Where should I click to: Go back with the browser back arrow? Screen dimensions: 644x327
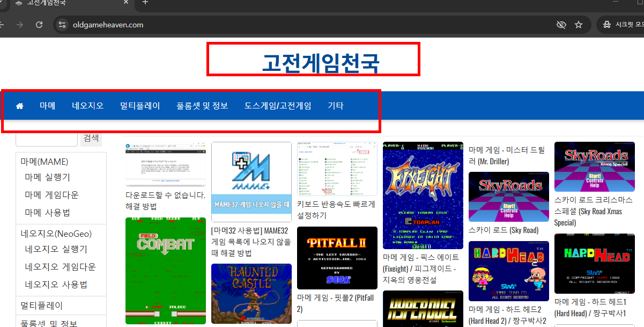tap(3, 25)
